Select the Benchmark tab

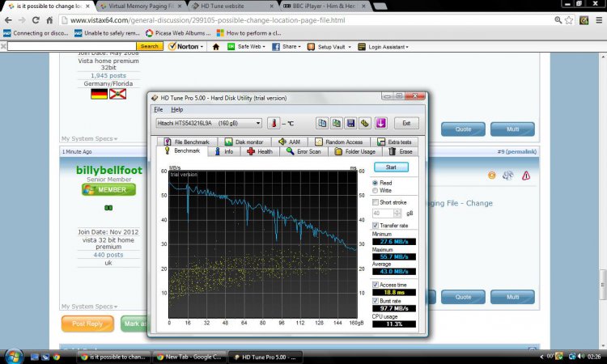[x=182, y=151]
